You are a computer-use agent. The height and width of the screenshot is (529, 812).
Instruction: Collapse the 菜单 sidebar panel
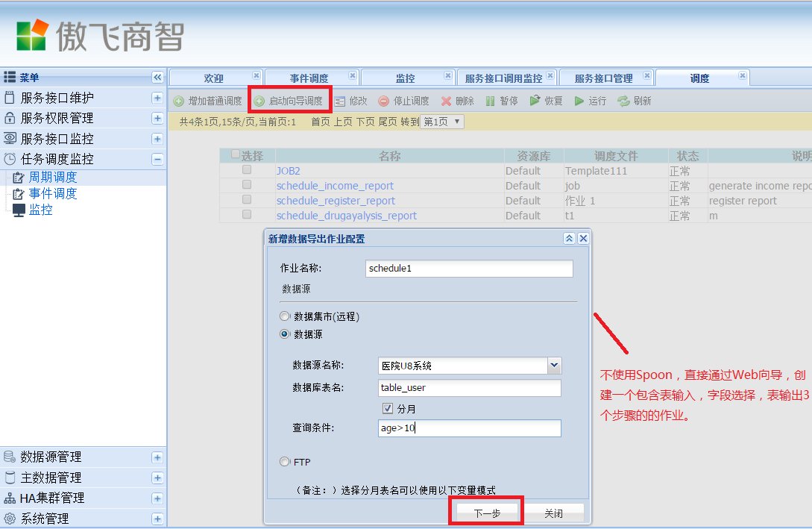[157, 77]
